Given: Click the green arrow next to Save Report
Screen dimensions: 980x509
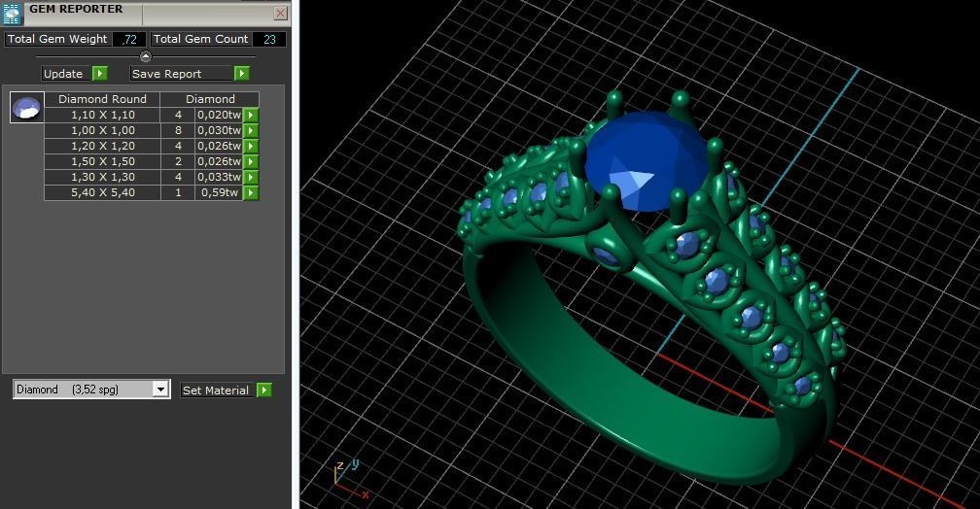Looking at the screenshot, I should (x=242, y=74).
